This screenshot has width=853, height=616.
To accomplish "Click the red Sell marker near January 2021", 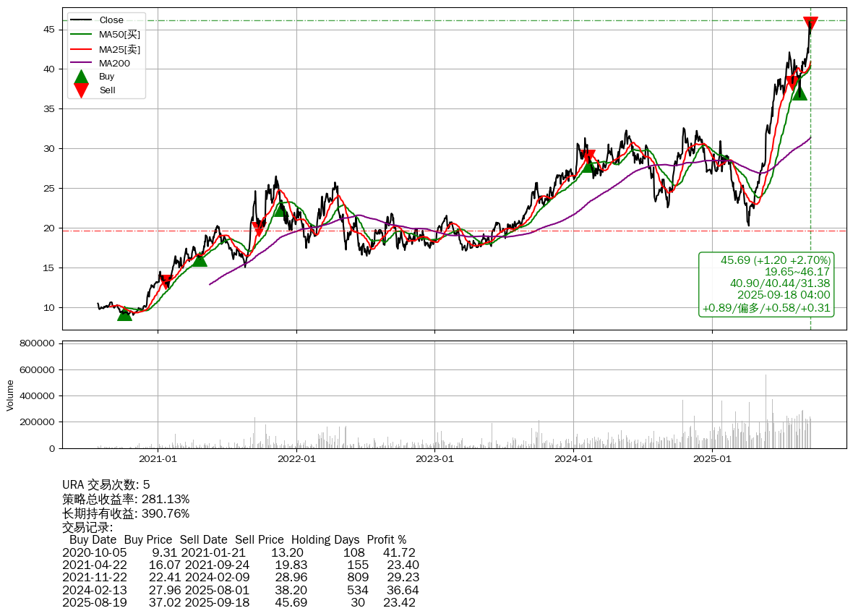I will coord(166,282).
